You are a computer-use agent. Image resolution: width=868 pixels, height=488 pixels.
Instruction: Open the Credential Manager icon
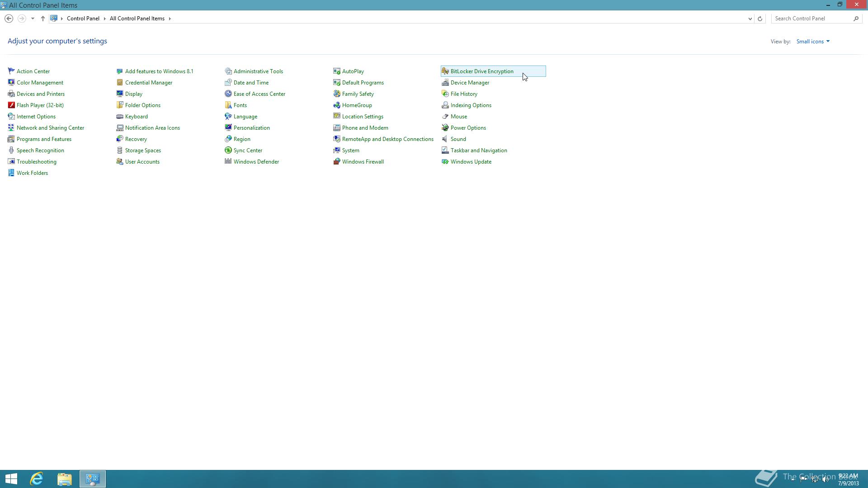(x=120, y=82)
